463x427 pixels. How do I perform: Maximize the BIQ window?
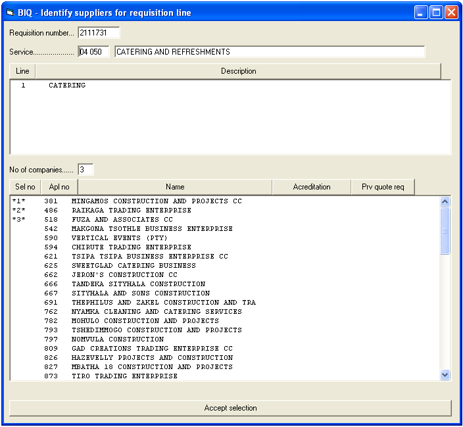pyautogui.click(x=436, y=13)
